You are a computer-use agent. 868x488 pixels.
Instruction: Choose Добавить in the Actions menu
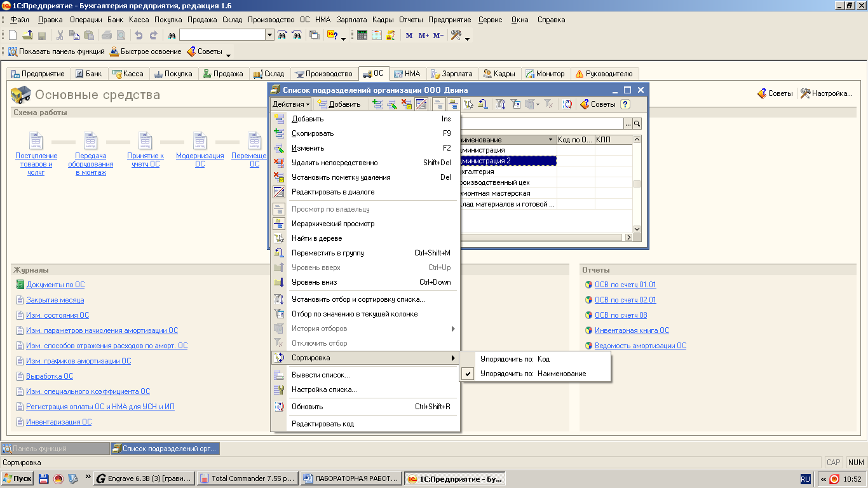[x=365, y=119]
